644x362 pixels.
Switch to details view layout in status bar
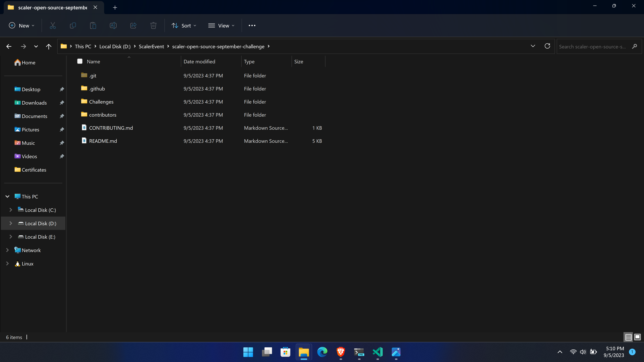(x=628, y=337)
